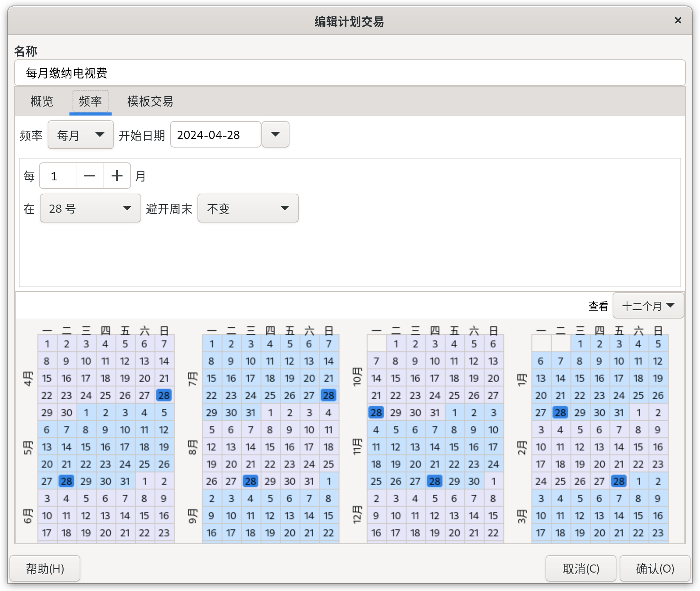700x591 pixels.
Task: Click the start date field 2024-04-28
Action: point(215,135)
